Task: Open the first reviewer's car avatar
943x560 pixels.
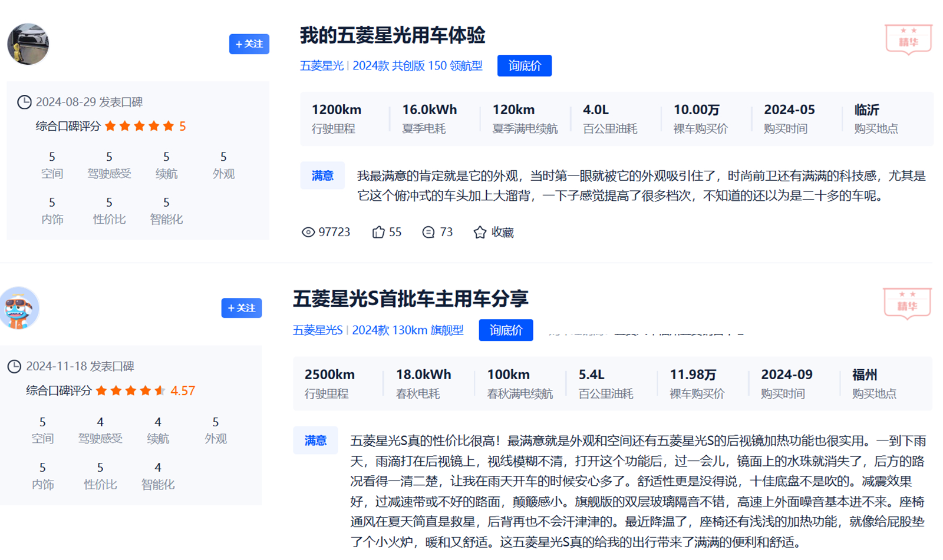Action: click(x=28, y=44)
